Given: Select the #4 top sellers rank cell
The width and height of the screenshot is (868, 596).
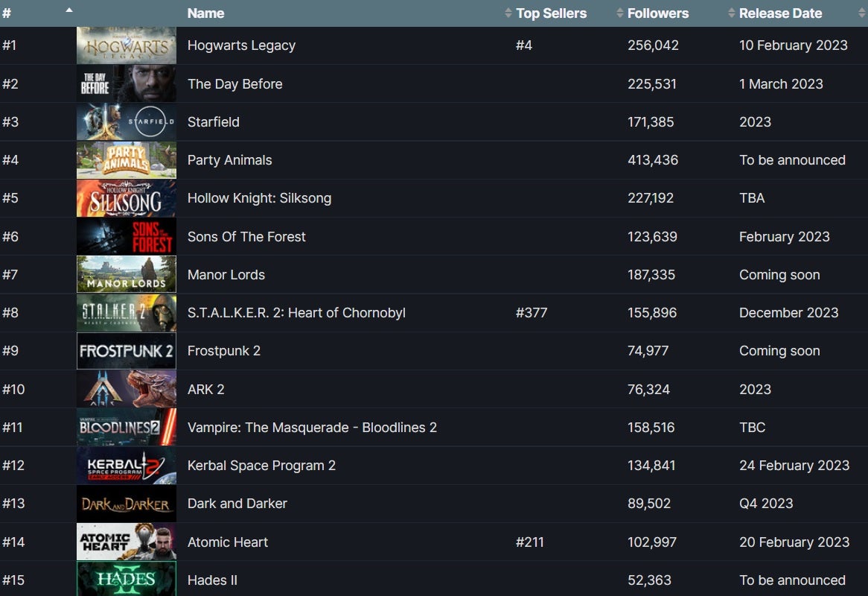Looking at the screenshot, I should pyautogui.click(x=523, y=45).
